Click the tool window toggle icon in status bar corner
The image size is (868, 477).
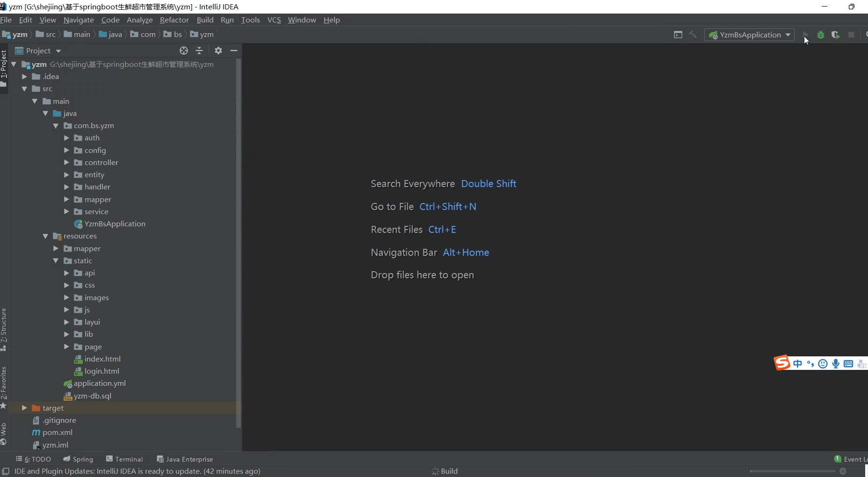pyautogui.click(x=6, y=471)
